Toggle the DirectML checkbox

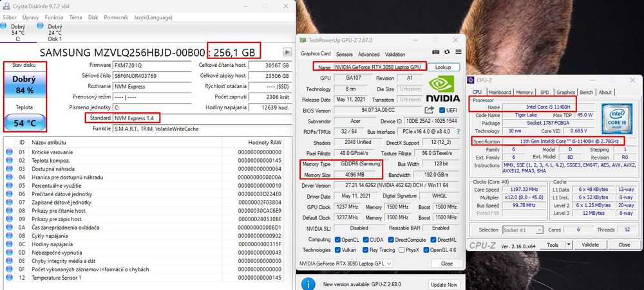point(433,240)
